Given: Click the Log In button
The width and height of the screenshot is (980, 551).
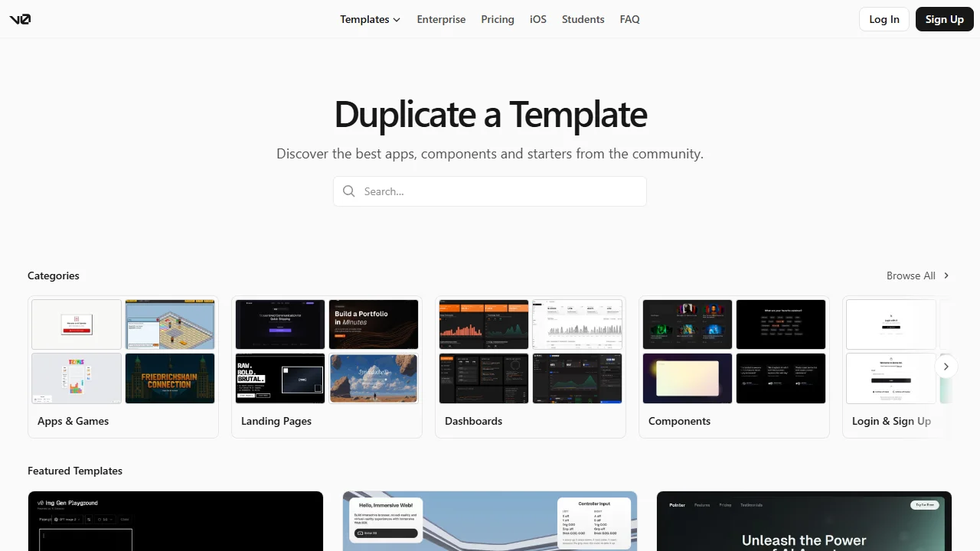Looking at the screenshot, I should tap(884, 19).
